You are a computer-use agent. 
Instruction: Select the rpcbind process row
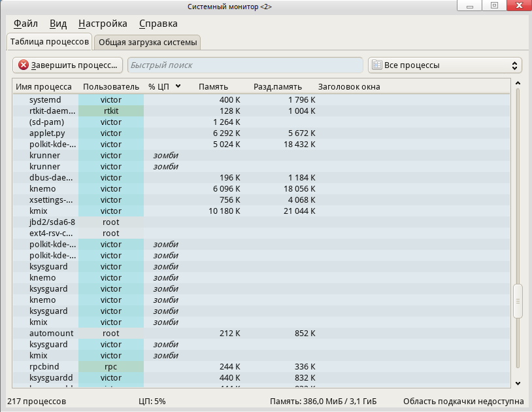(44, 367)
